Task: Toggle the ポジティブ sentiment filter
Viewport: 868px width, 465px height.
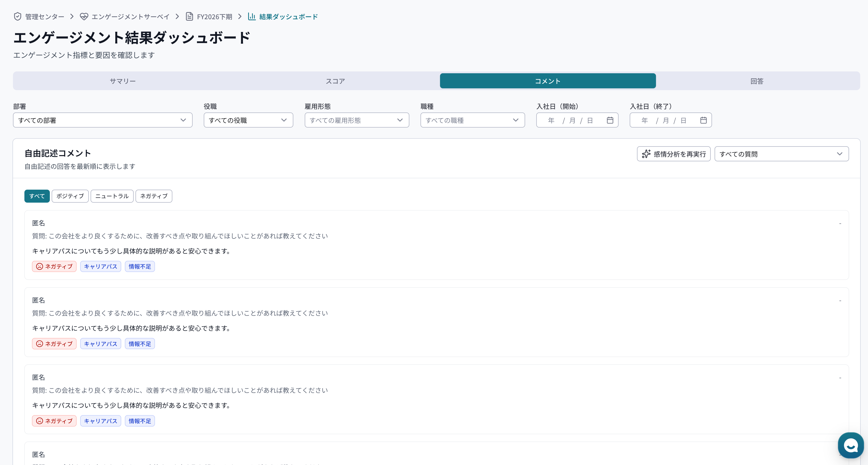Action: (70, 196)
